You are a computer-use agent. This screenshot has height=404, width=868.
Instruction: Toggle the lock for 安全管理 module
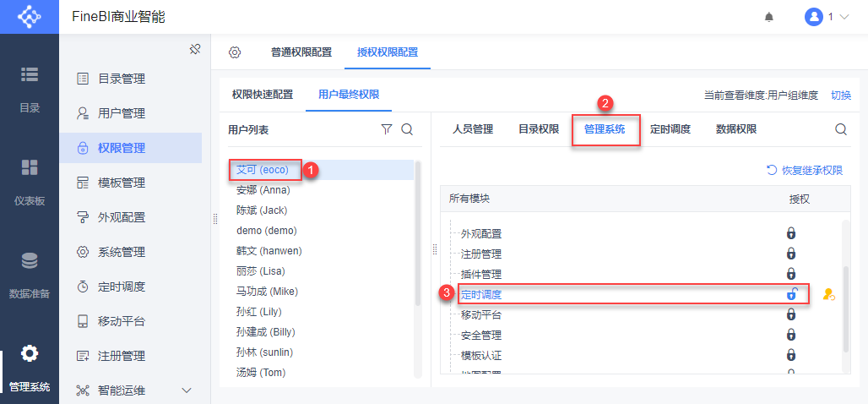point(791,335)
